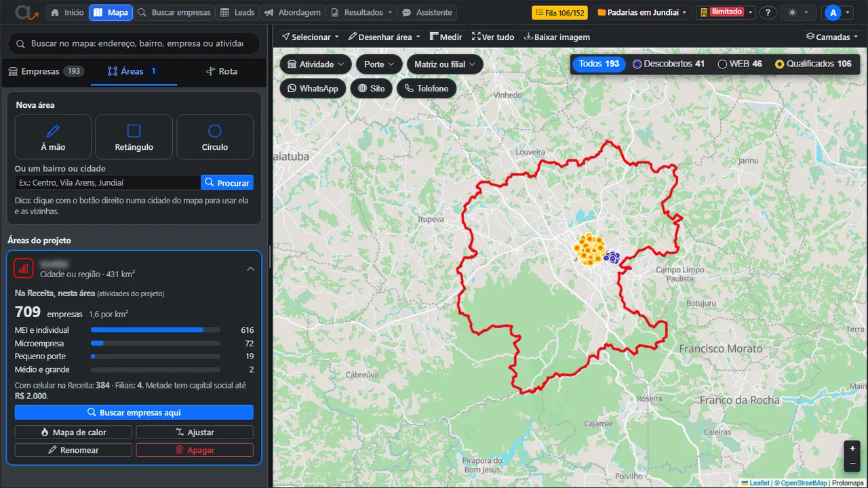
Task: Switch to the Empresas 193 tab
Action: point(45,71)
